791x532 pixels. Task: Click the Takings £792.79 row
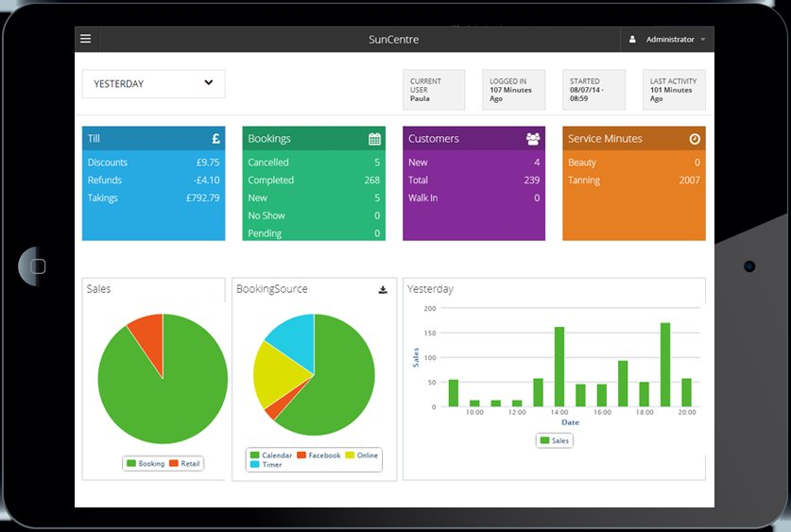tap(153, 197)
